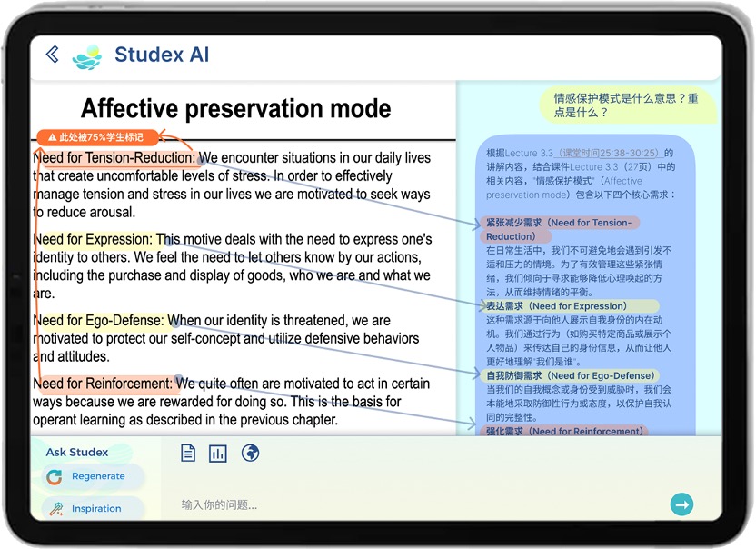Click the Inspiration button label
Image resolution: width=756 pixels, height=549 pixels.
(x=96, y=509)
